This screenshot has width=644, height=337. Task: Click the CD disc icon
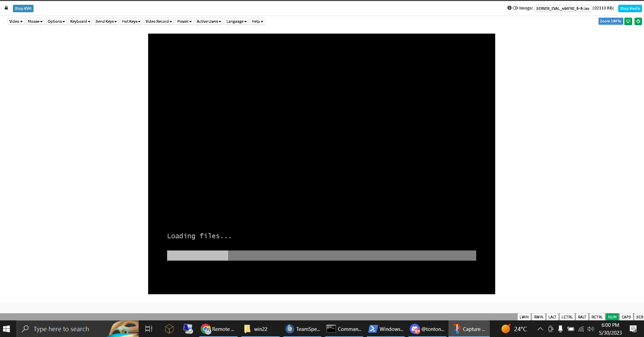pyautogui.click(x=509, y=8)
